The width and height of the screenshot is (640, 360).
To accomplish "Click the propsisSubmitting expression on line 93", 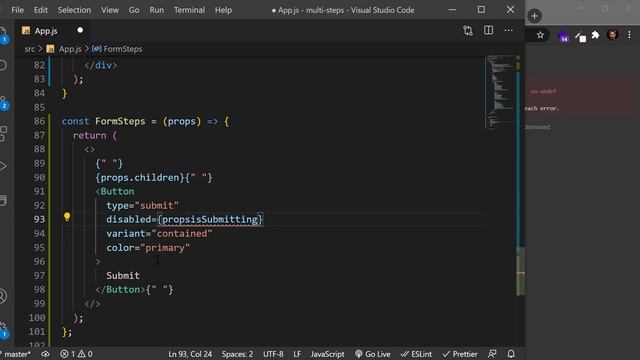I will point(210,220).
